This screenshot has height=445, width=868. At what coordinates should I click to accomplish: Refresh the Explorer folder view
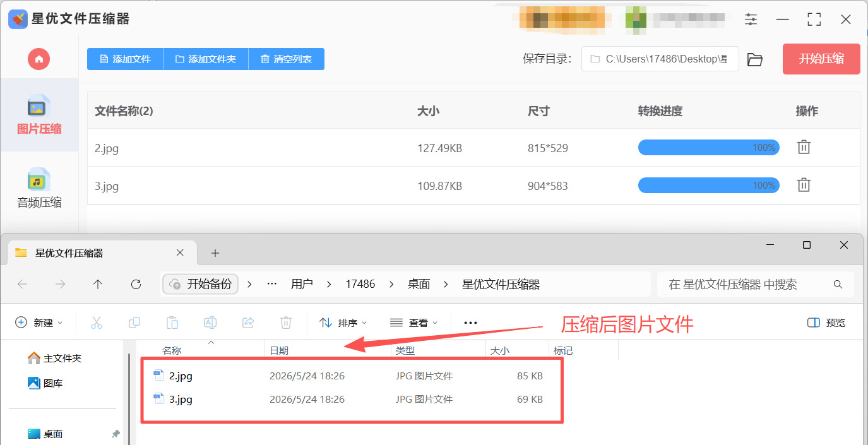[136, 284]
